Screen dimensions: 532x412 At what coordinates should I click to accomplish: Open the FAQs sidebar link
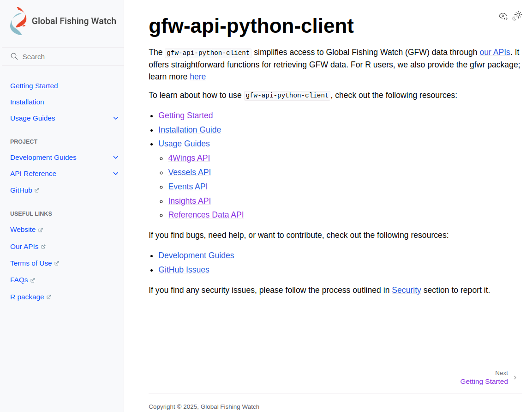tap(19, 280)
